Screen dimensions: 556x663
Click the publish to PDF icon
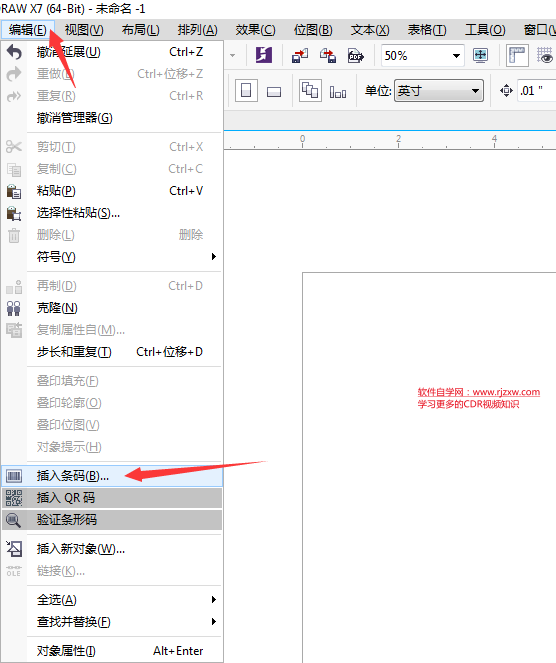click(x=356, y=56)
